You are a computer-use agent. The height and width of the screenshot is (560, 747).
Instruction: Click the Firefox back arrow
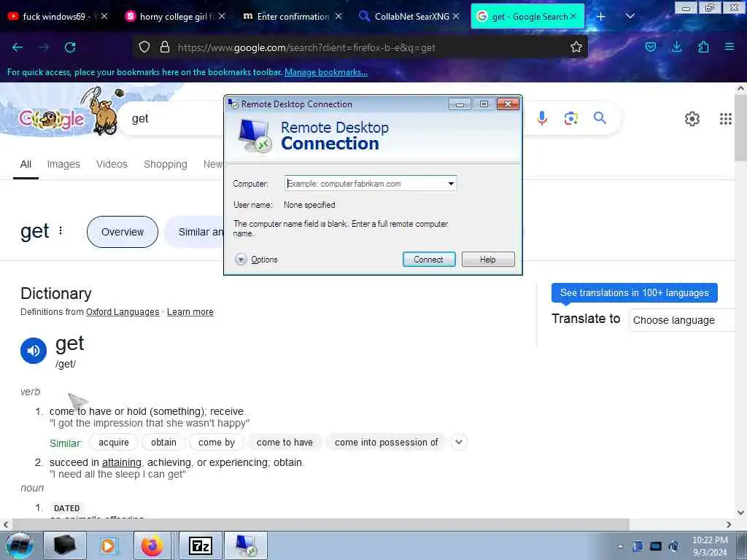18,47
